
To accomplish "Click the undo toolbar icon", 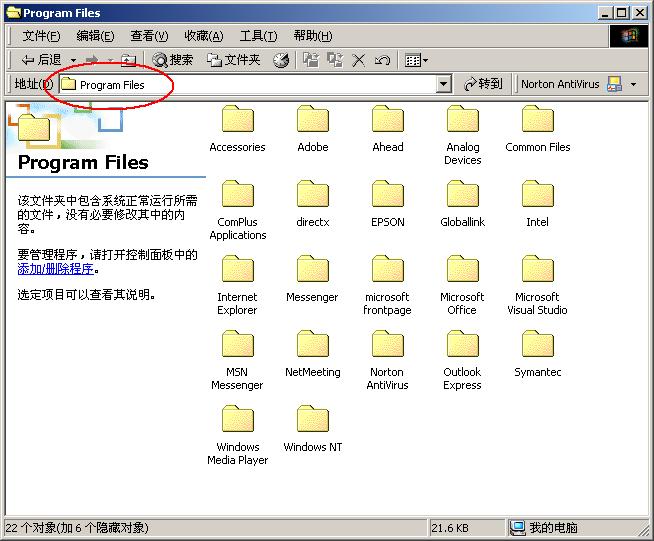I will 382,60.
